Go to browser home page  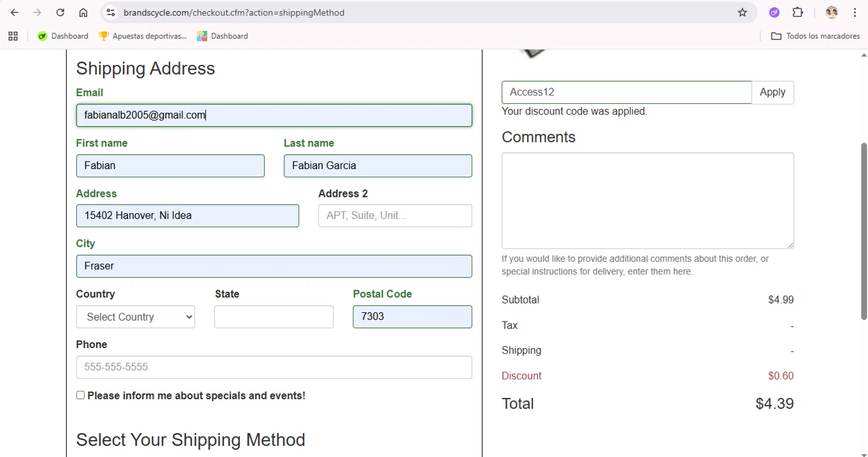click(83, 12)
